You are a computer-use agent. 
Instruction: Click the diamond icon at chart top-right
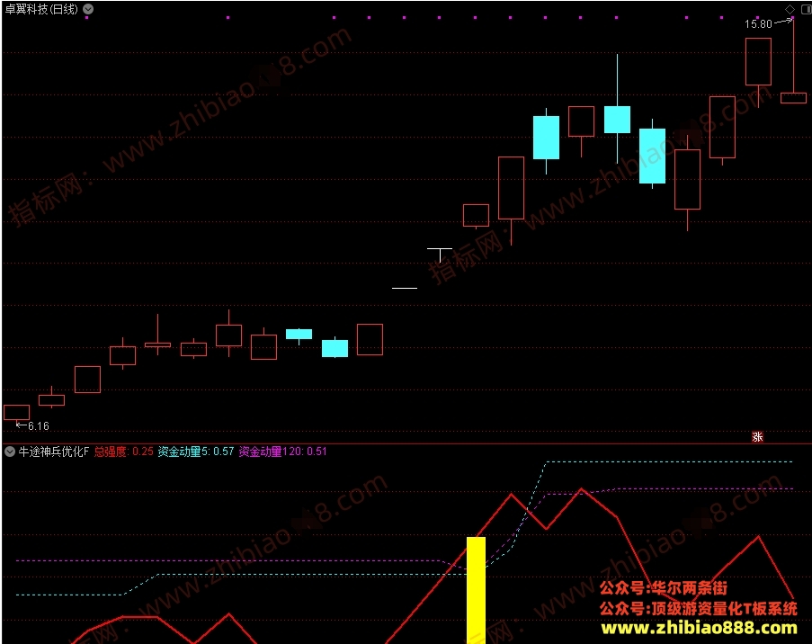pos(790,9)
